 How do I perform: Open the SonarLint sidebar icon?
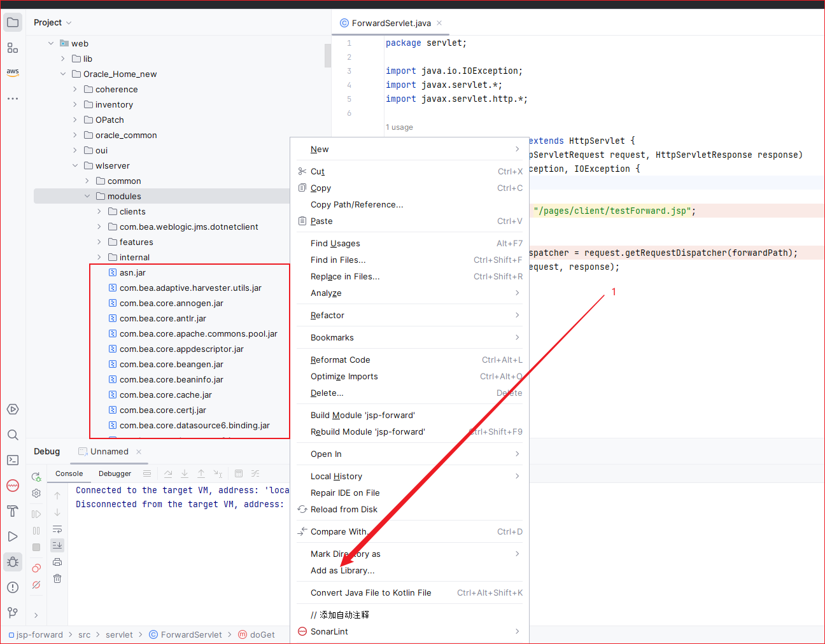click(13, 486)
